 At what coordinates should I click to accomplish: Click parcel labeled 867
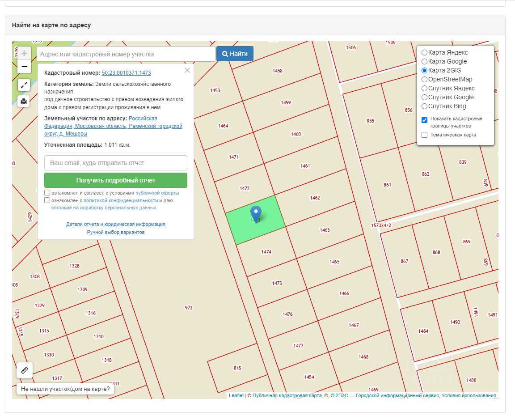(405, 261)
